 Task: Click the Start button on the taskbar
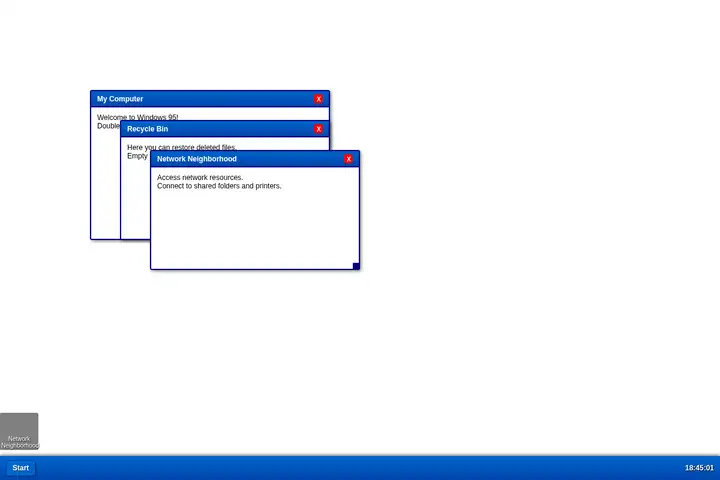(21, 468)
